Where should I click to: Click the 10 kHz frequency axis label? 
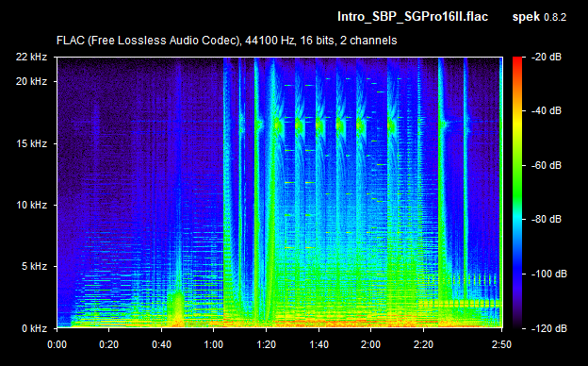31,205
